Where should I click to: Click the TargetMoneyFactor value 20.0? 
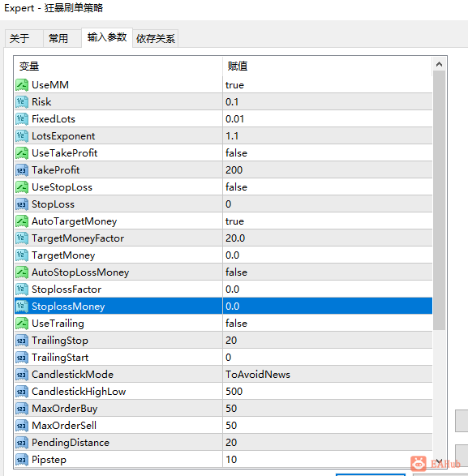point(235,238)
